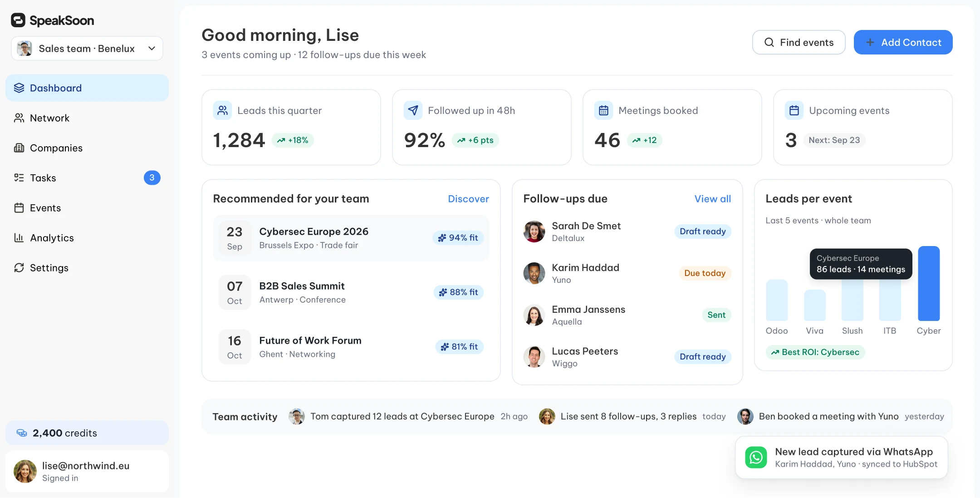Viewport: 980px width, 498px height.
Task: Click the Sent badge for Emma Janssens
Action: pos(716,315)
